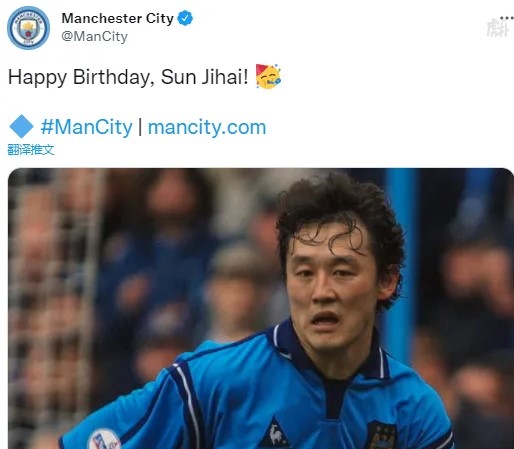
Task: Open the @ManCity handle
Action: pyautogui.click(x=94, y=36)
